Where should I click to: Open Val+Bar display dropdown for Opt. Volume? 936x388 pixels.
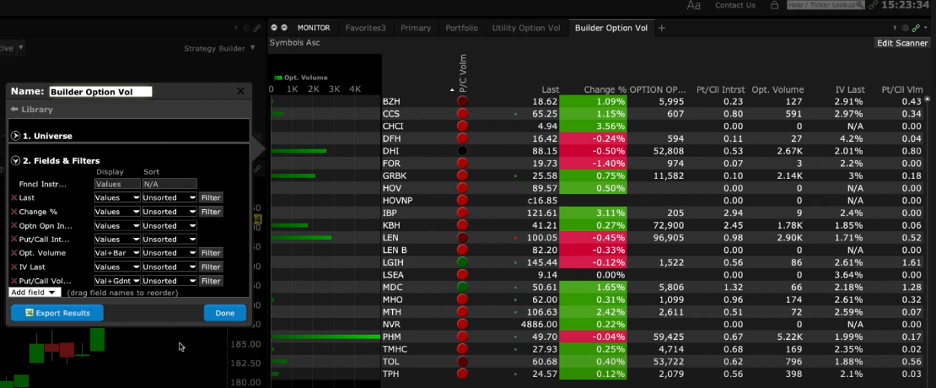117,253
